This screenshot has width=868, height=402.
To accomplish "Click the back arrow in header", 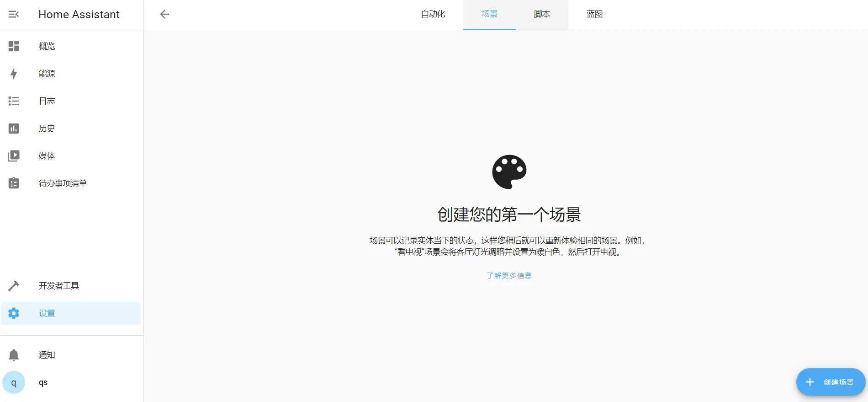I will pyautogui.click(x=164, y=15).
